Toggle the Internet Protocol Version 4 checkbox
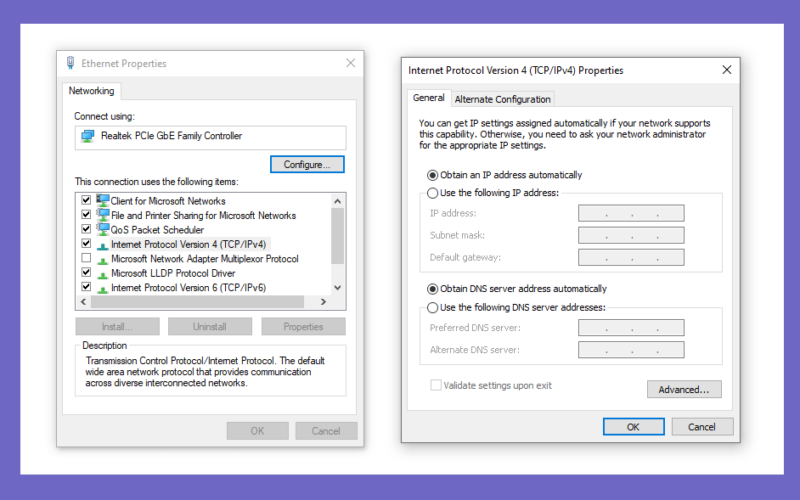Image resolution: width=800 pixels, height=500 pixels. click(86, 243)
